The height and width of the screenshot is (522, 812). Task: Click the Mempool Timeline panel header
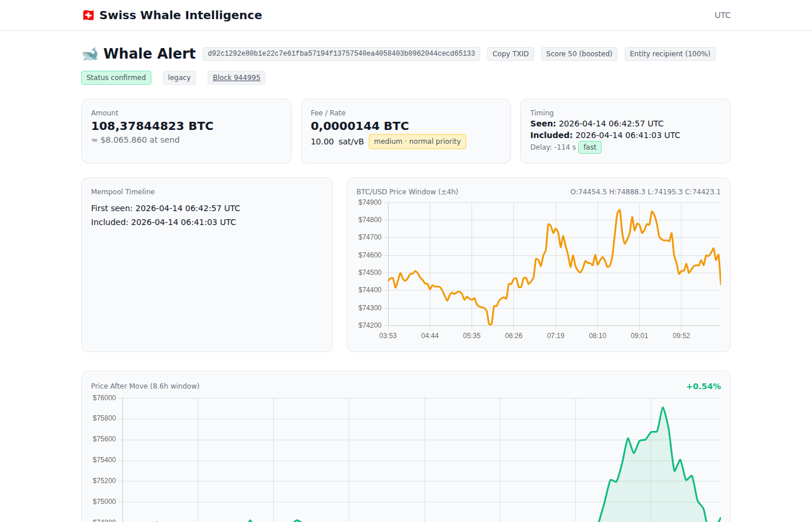coord(123,191)
